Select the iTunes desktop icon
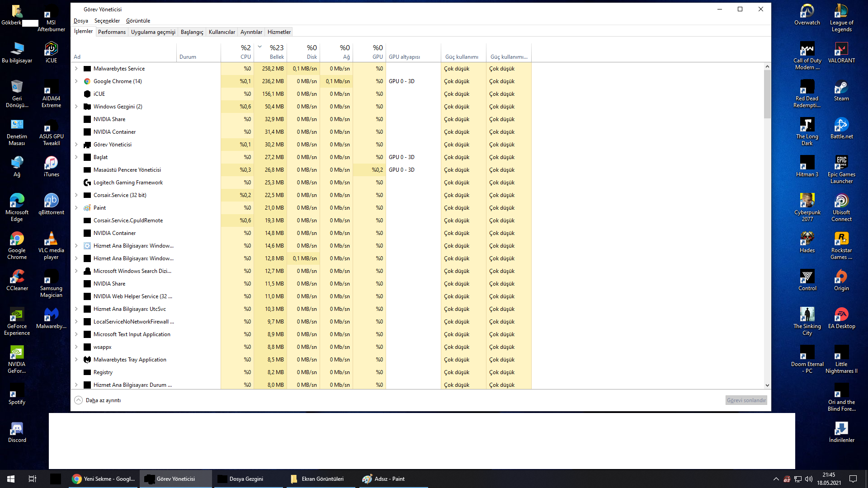Screen dimensions: 868x488 [51, 166]
